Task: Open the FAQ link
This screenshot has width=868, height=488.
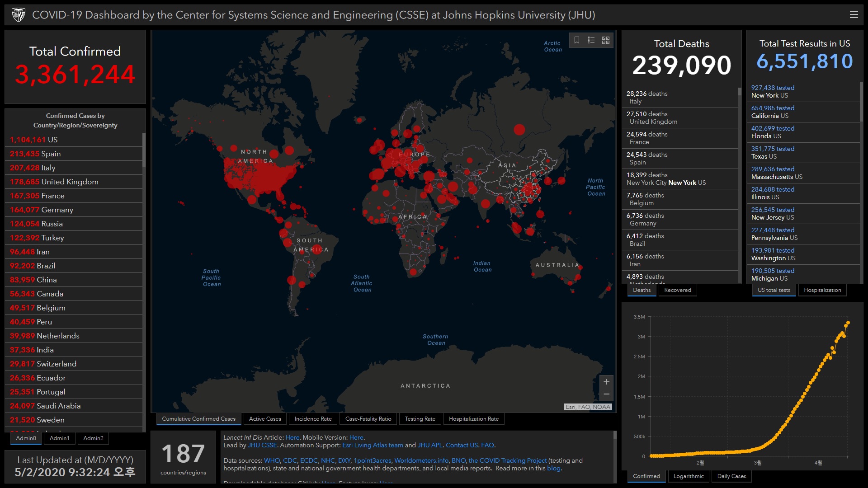Action: [x=487, y=445]
